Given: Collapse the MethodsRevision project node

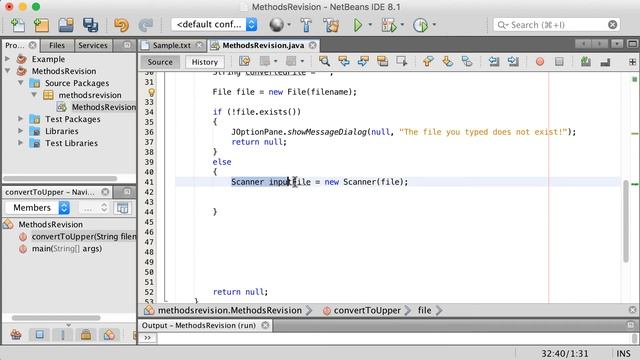Looking at the screenshot, I should [7, 71].
